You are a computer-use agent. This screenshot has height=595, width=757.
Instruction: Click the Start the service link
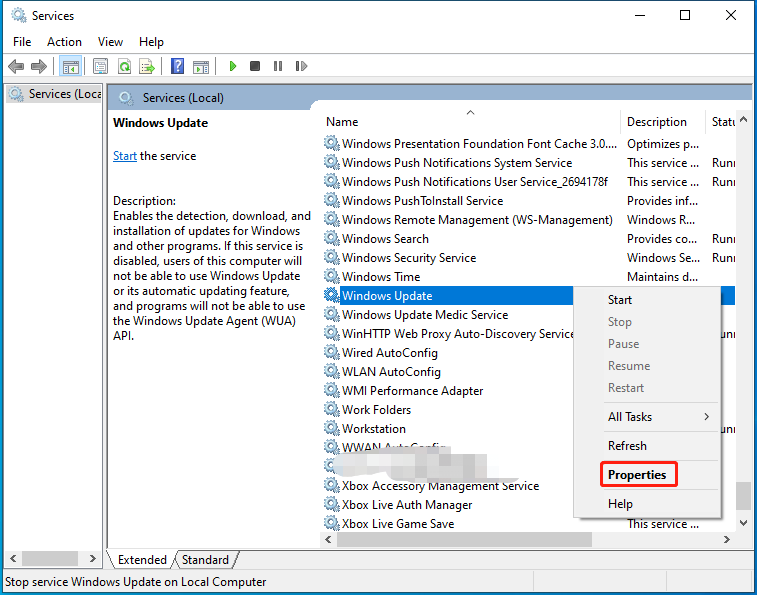[125, 156]
